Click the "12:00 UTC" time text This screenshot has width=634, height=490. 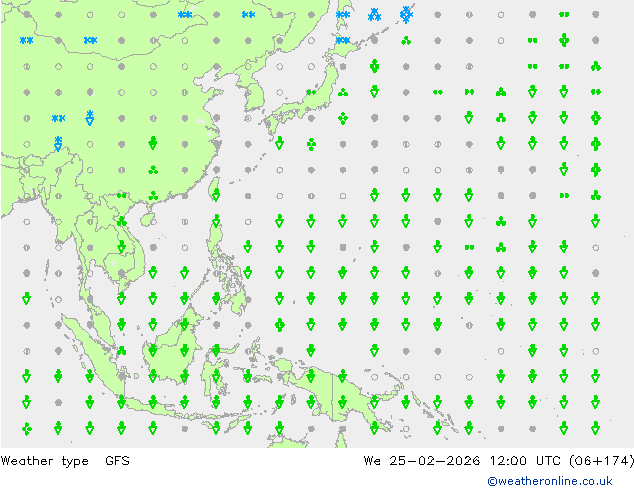pyautogui.click(x=525, y=460)
